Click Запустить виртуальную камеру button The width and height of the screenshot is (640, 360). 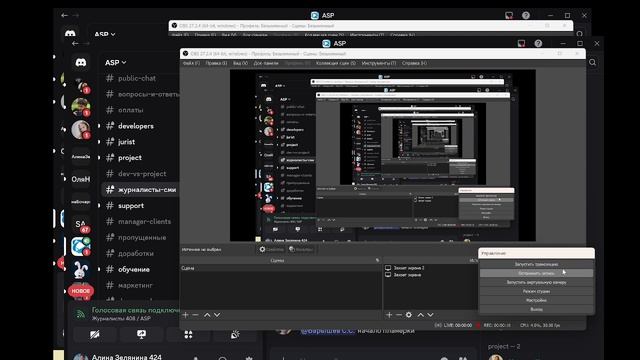click(x=536, y=282)
